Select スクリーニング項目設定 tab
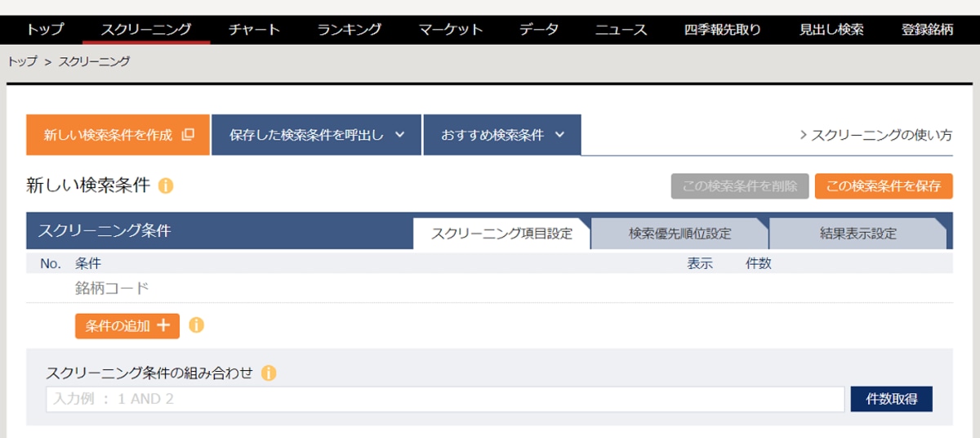This screenshot has width=980, height=438. click(x=501, y=234)
